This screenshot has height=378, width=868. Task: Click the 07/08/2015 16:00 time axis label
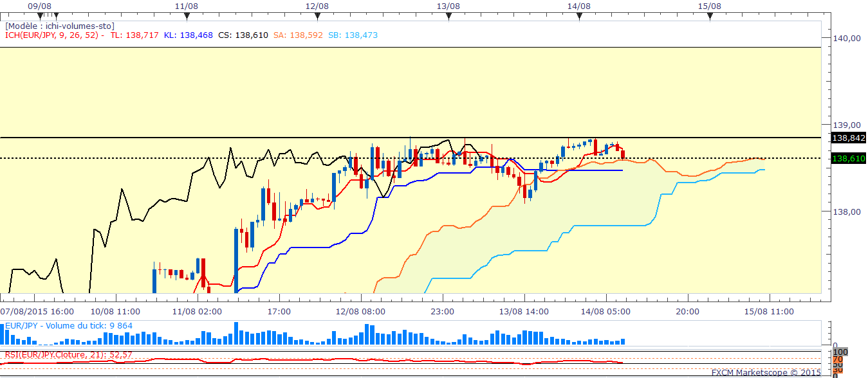tap(39, 311)
